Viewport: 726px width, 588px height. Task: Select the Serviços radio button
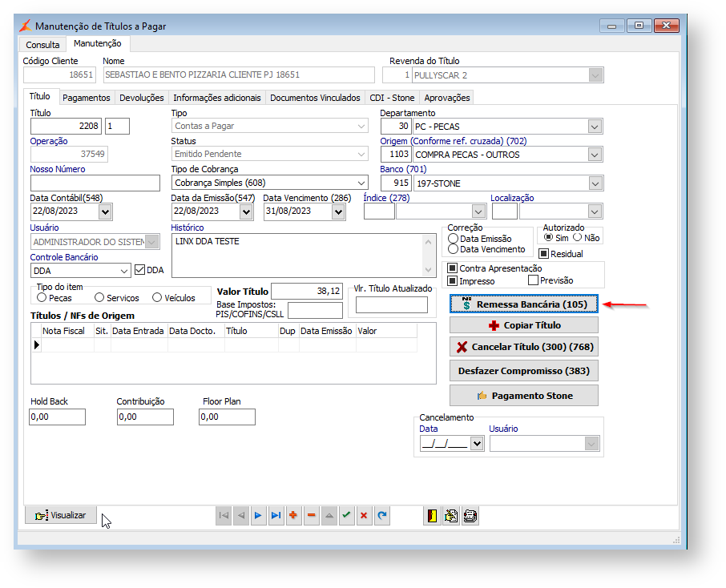click(99, 298)
